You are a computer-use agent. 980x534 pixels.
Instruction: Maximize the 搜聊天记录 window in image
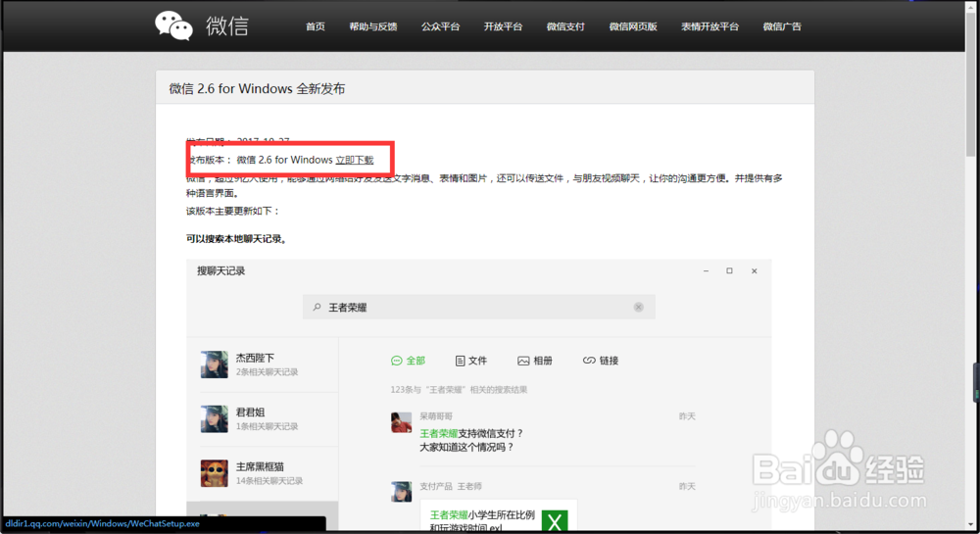pyautogui.click(x=729, y=271)
